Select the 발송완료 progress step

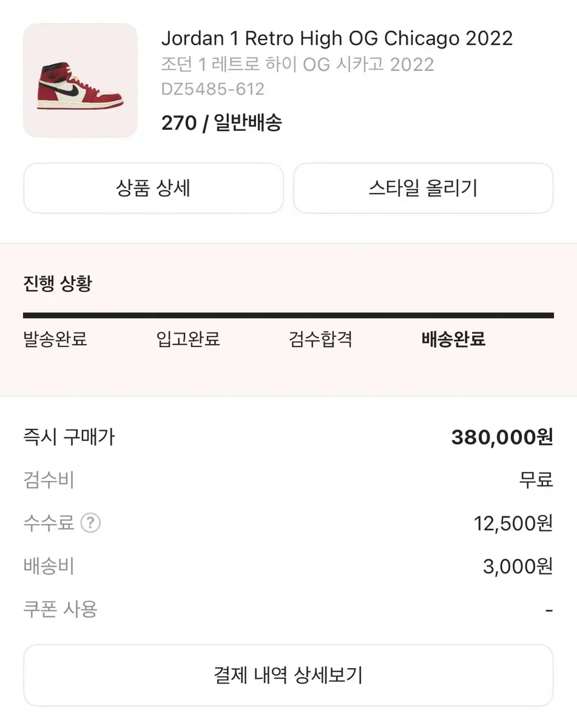coord(55,339)
